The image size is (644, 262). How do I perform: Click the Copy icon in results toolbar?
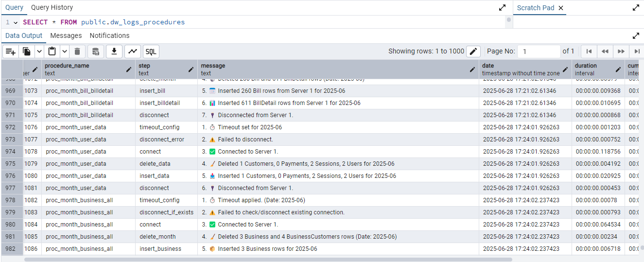(x=27, y=52)
